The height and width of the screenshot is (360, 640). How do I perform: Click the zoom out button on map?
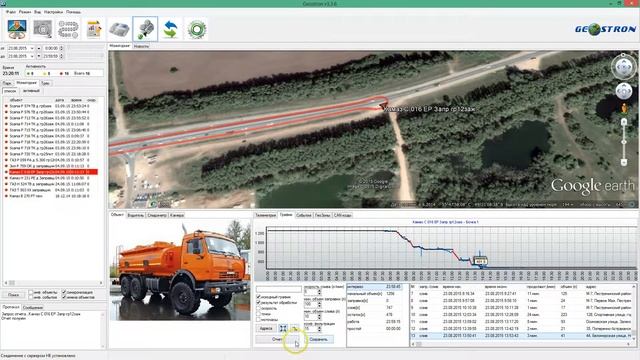624,162
